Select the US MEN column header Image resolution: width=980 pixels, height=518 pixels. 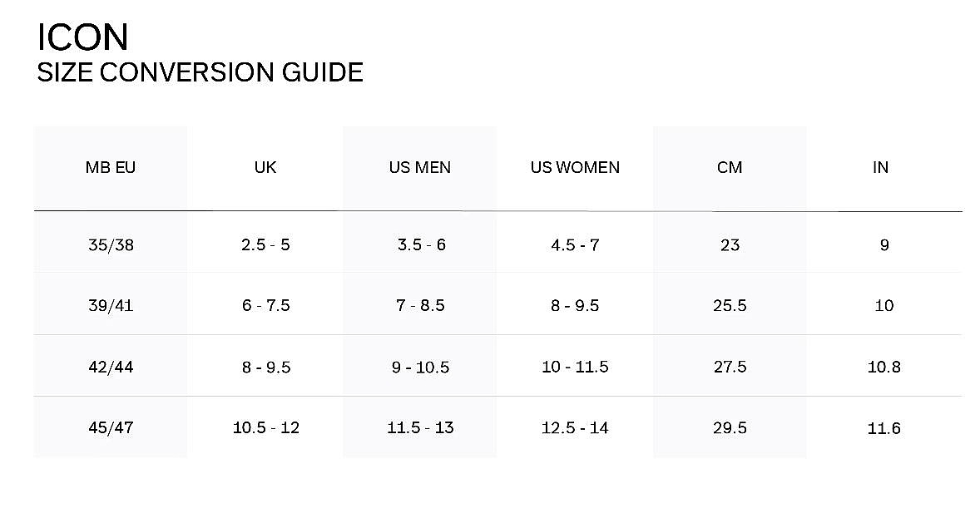pos(420,167)
